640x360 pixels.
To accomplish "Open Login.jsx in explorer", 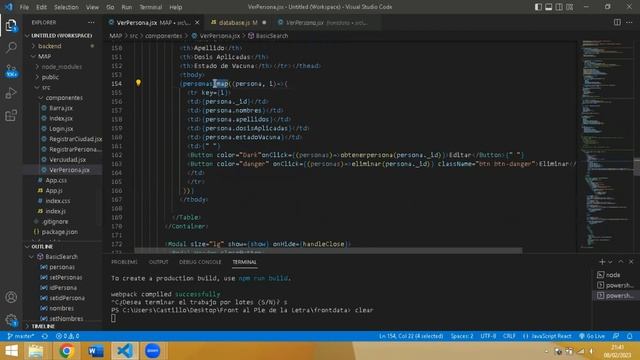I will click(61, 129).
